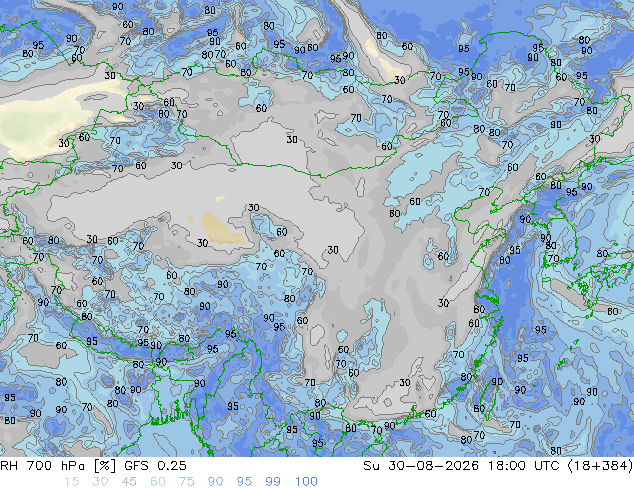The height and width of the screenshot is (490, 634).
Task: Select the 100 value in the bottom legend
Action: click(306, 482)
